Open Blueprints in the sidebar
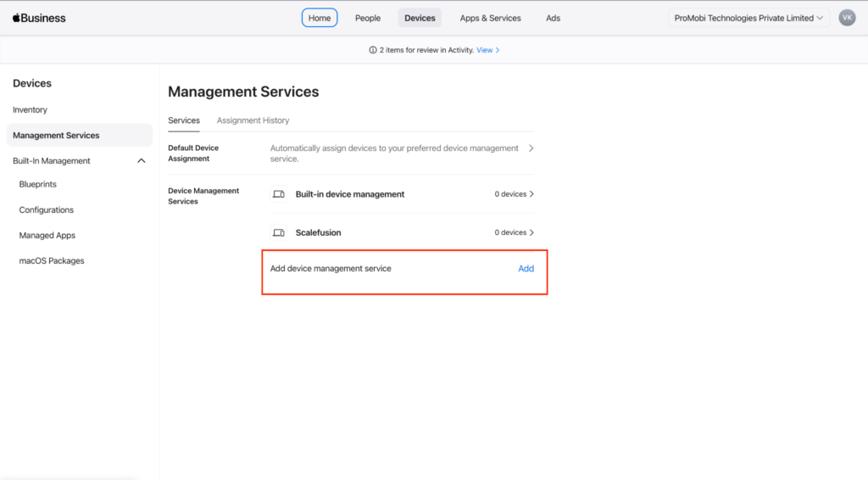This screenshot has width=868, height=480. pyautogui.click(x=37, y=184)
